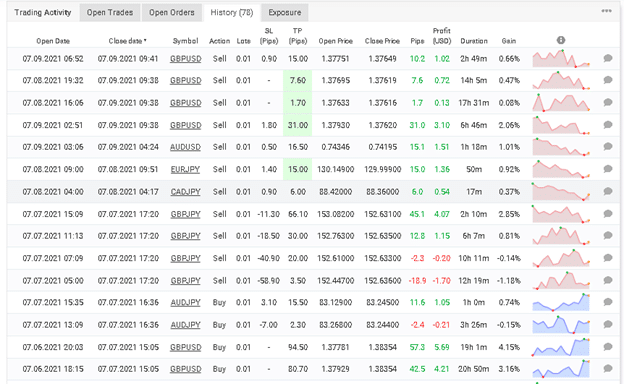This screenshot has width=624, height=384.
Task: Click the info icon in chart column header
Action: (561, 40)
